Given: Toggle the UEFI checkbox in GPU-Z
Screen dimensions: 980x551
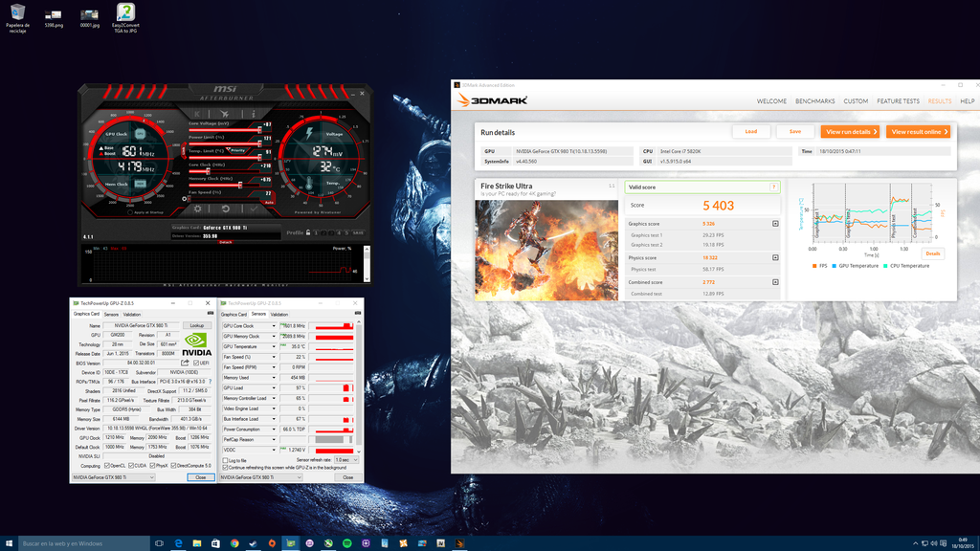Looking at the screenshot, I should pos(196,363).
